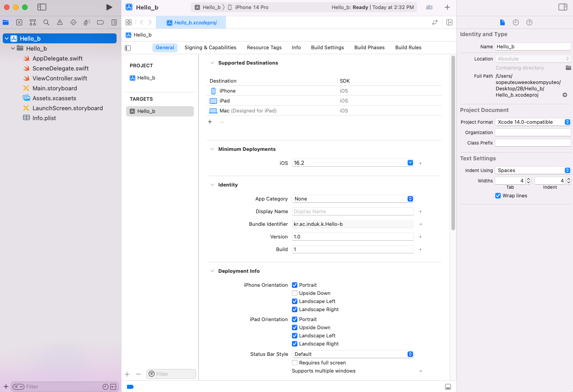Reveal full path in Finder arrow

click(565, 95)
